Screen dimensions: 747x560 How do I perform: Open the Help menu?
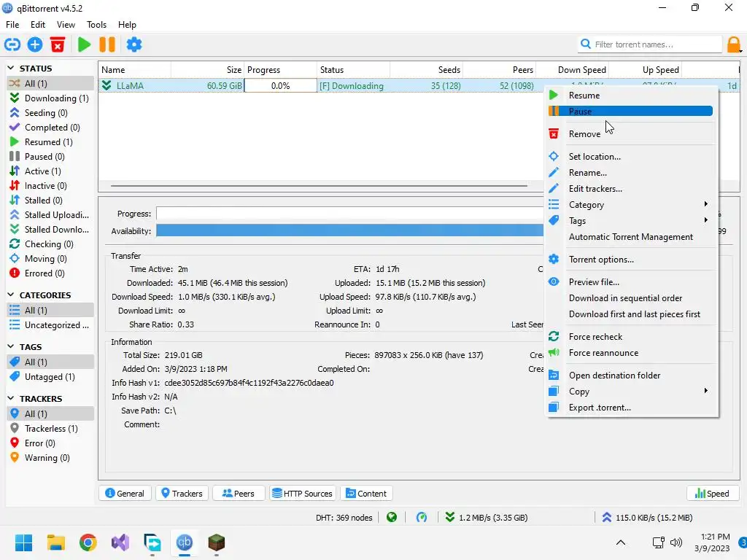[x=127, y=25]
